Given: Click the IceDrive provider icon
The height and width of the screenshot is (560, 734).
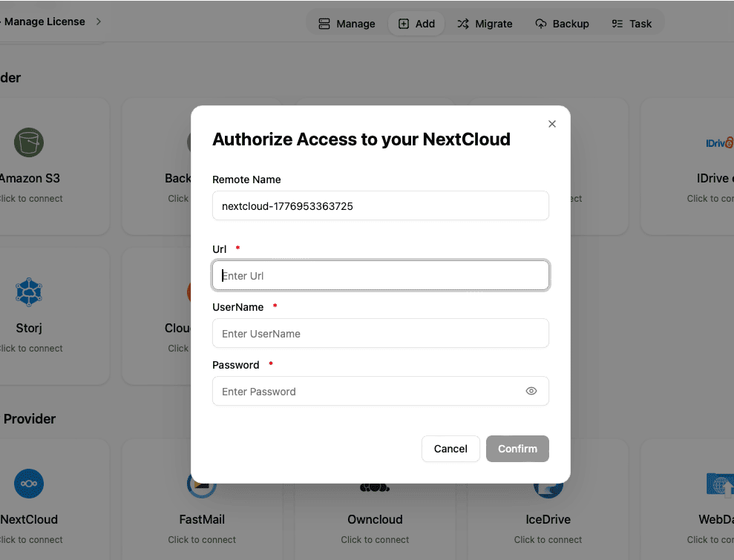Looking at the screenshot, I should [548, 484].
